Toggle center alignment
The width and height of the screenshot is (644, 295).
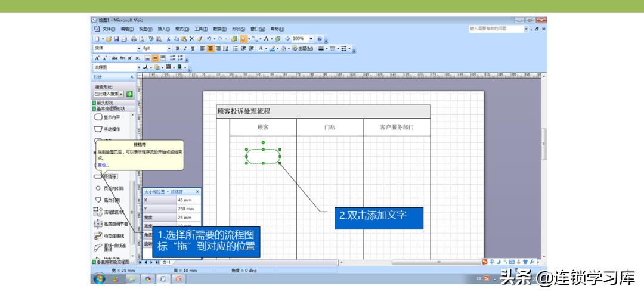point(210,48)
